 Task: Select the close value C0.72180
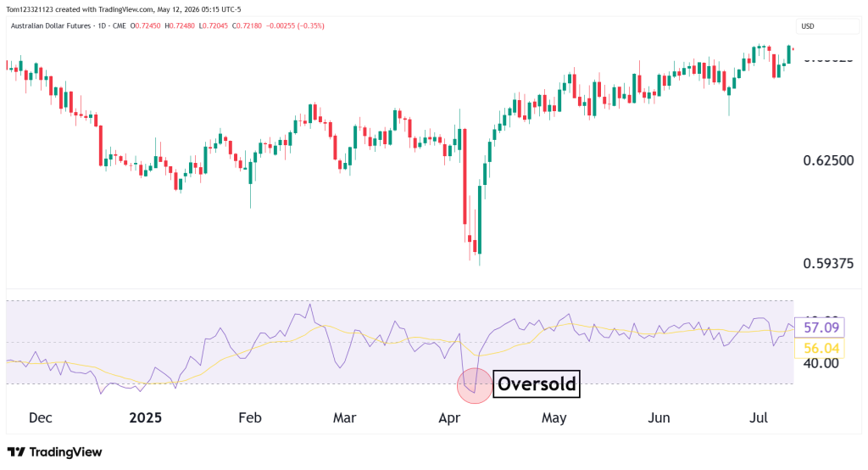coord(247,26)
